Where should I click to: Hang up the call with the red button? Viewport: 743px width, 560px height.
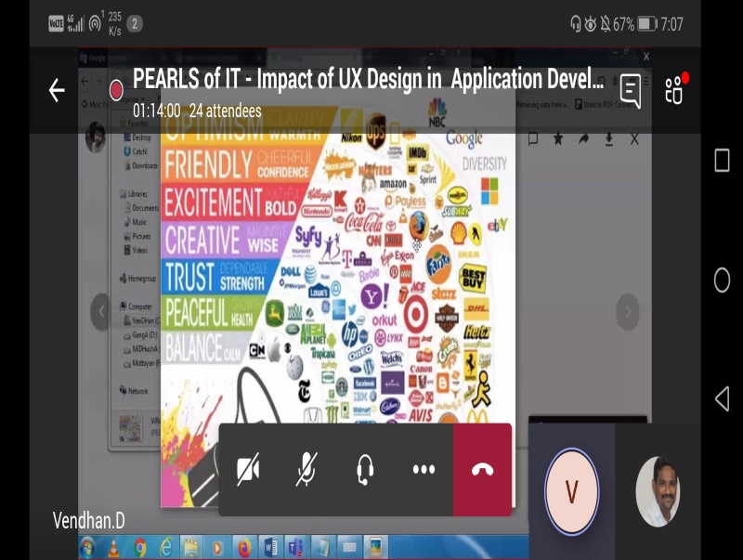coord(482,470)
